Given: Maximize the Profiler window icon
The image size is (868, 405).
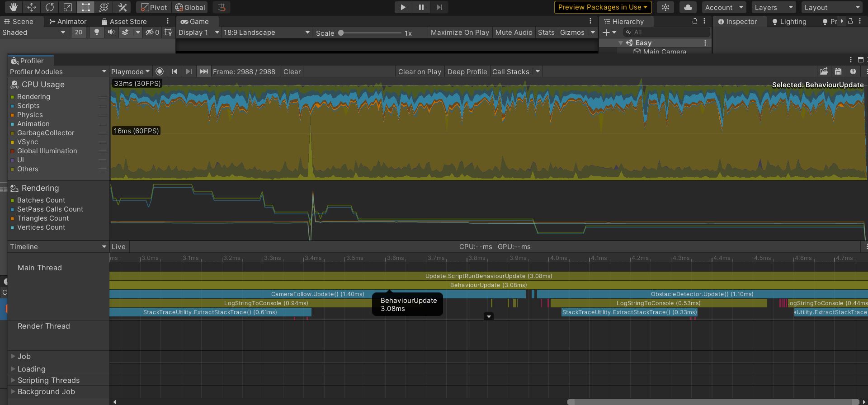Looking at the screenshot, I should 860,60.
